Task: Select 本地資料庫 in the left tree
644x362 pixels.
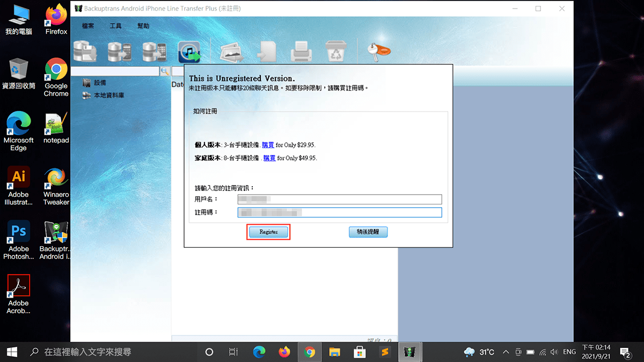Action: 109,95
